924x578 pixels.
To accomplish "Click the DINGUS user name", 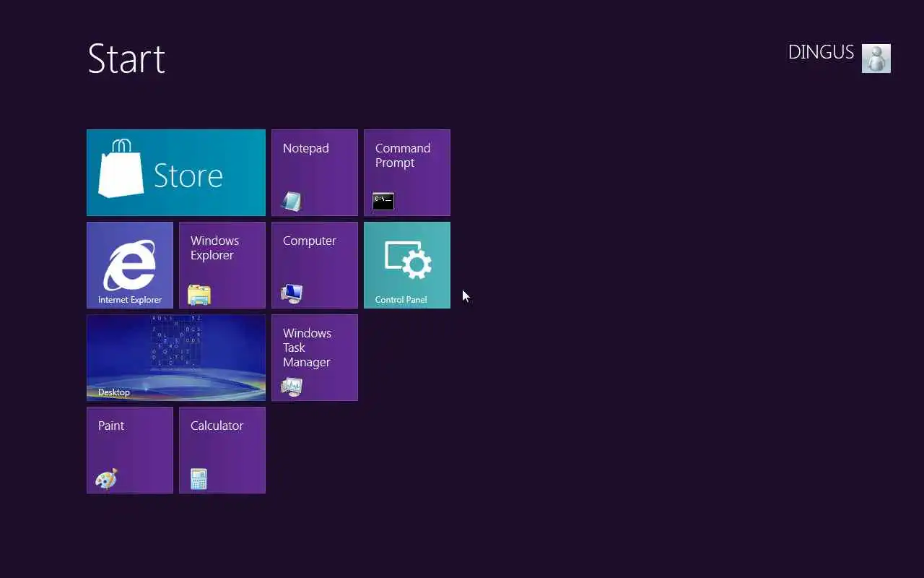I will tap(821, 53).
